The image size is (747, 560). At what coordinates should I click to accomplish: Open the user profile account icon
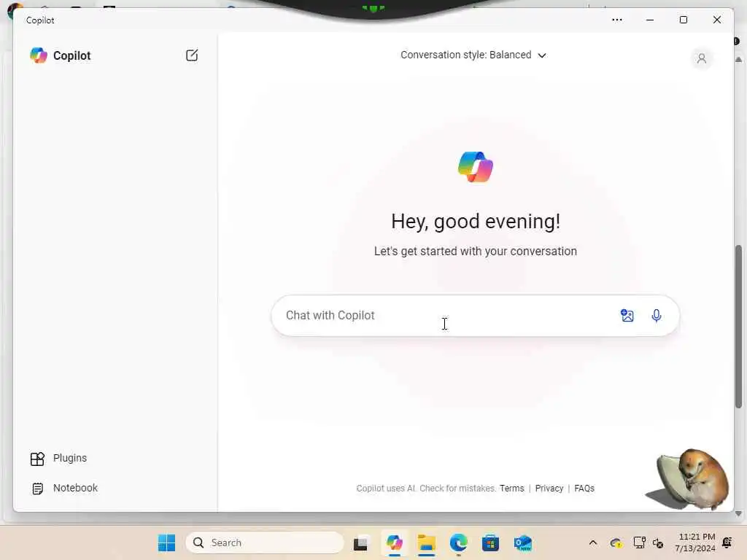(701, 58)
